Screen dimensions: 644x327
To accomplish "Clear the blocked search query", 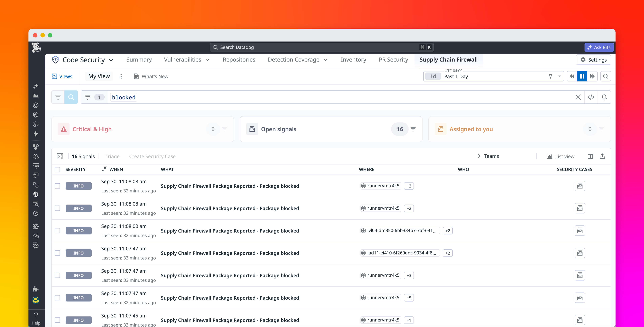I will tap(578, 97).
